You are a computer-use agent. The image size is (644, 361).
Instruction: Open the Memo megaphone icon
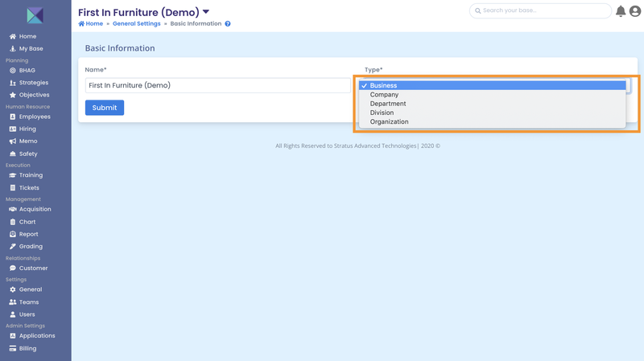13,142
